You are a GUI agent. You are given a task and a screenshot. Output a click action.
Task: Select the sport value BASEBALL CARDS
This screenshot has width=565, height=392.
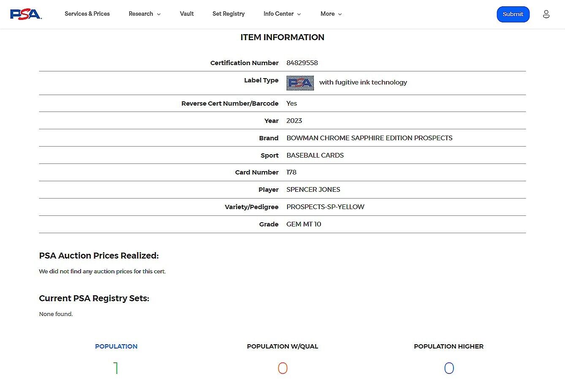(x=315, y=155)
